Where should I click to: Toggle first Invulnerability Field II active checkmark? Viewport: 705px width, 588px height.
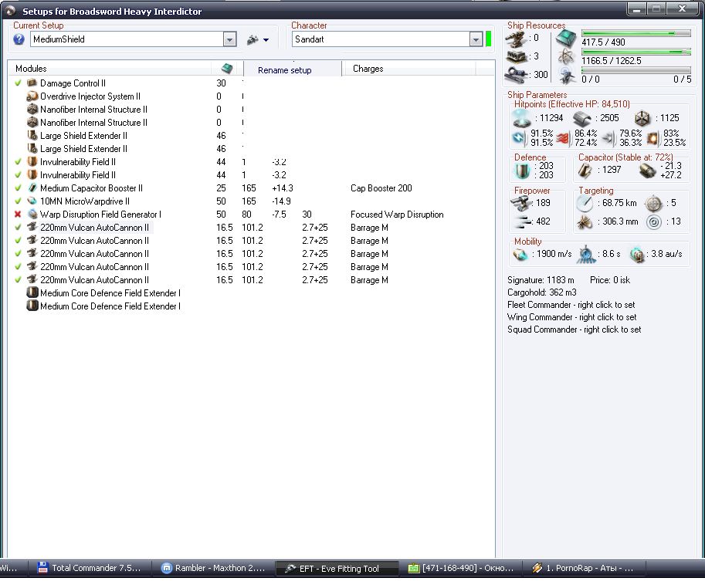pos(18,162)
